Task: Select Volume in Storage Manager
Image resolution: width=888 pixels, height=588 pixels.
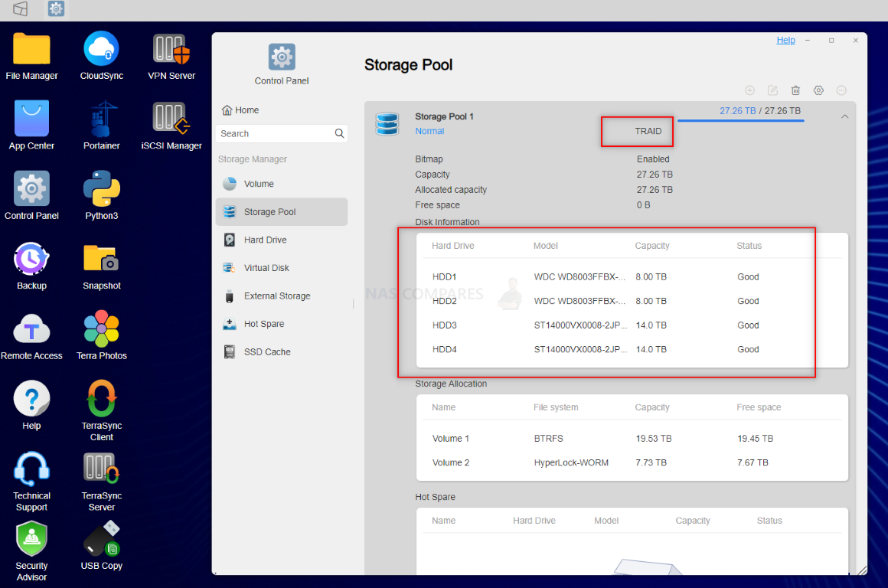Action: pos(282,184)
